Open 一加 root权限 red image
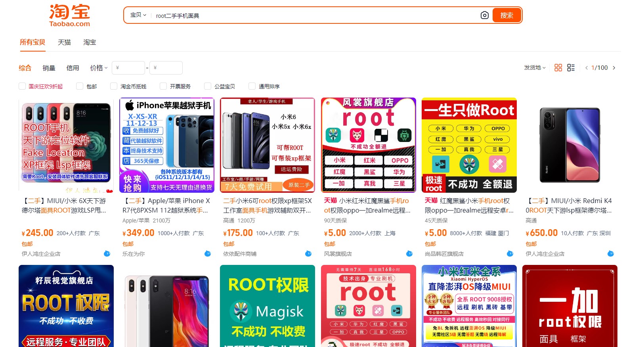Screen dimensions: 644x347 click(570, 306)
